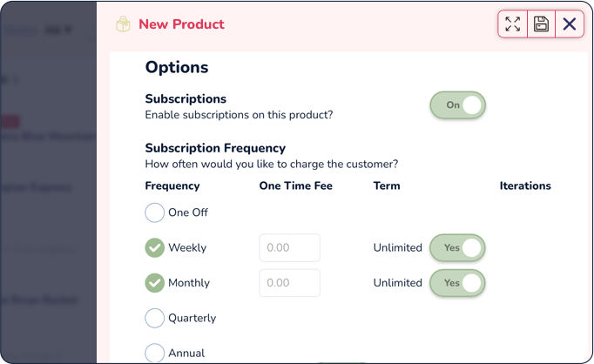Screen dimensions: 594x364
Task: Turn off the Subscriptions toggle
Action: click(457, 104)
